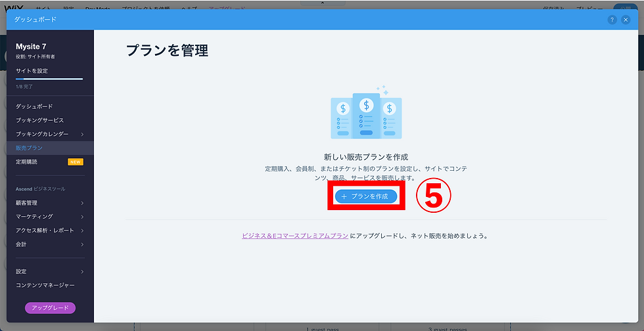Click the Mysite 7 site name

point(31,47)
